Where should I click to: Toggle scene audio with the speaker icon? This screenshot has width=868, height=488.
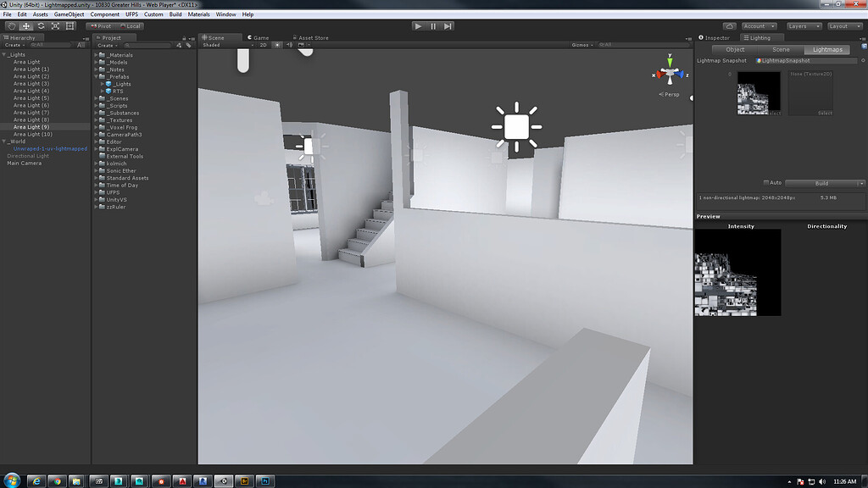(289, 43)
